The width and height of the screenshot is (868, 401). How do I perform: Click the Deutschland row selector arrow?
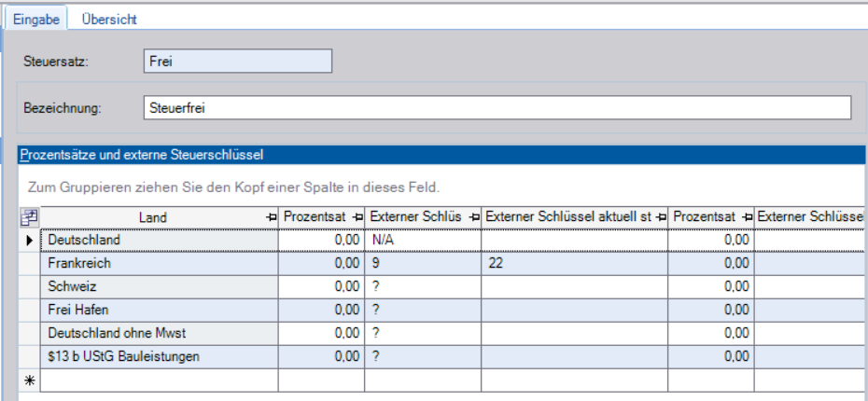click(28, 241)
